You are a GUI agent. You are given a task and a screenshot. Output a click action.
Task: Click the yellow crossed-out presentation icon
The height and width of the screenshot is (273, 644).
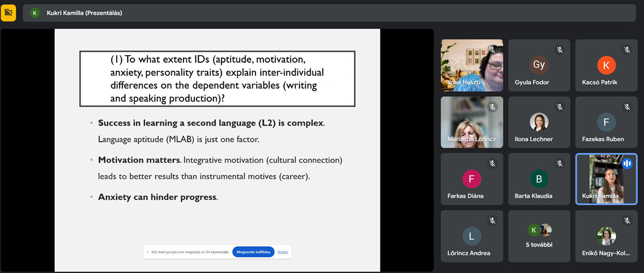[x=9, y=13]
